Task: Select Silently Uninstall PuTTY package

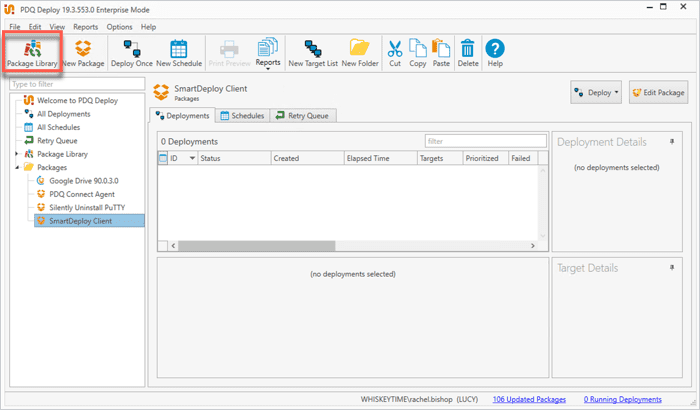Action: click(87, 208)
